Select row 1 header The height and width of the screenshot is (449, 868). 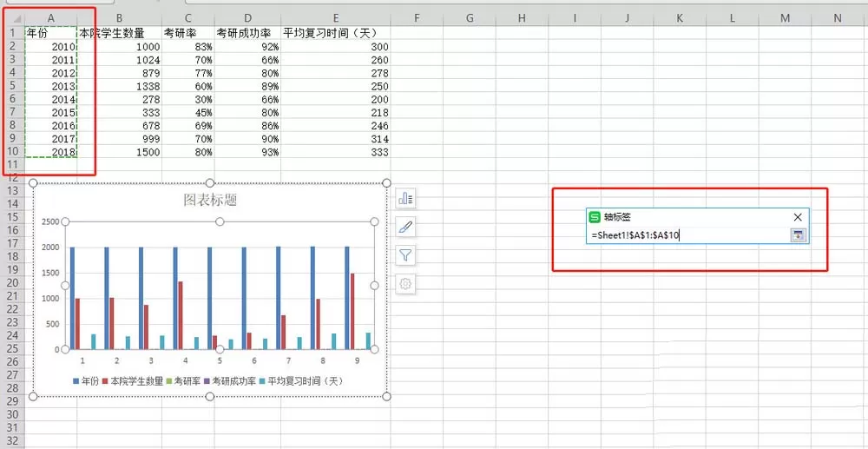(12, 33)
